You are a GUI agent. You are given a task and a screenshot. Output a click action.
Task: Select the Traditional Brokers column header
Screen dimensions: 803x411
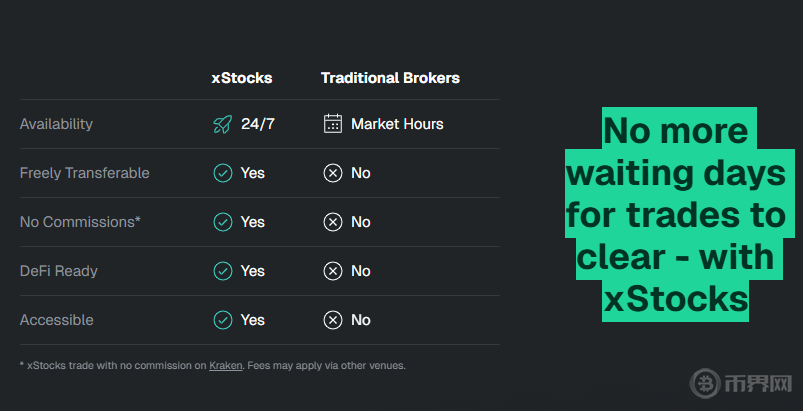(x=390, y=78)
